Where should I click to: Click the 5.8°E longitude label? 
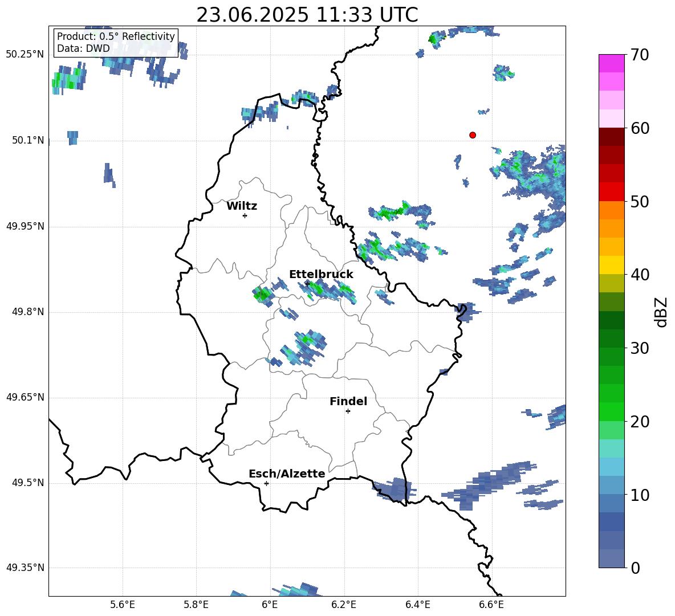pos(196,605)
